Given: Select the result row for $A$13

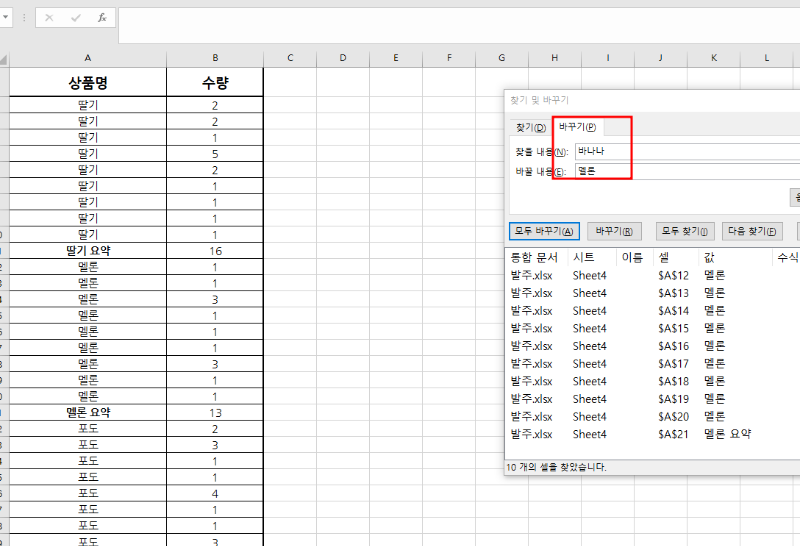Looking at the screenshot, I should pos(653,293).
